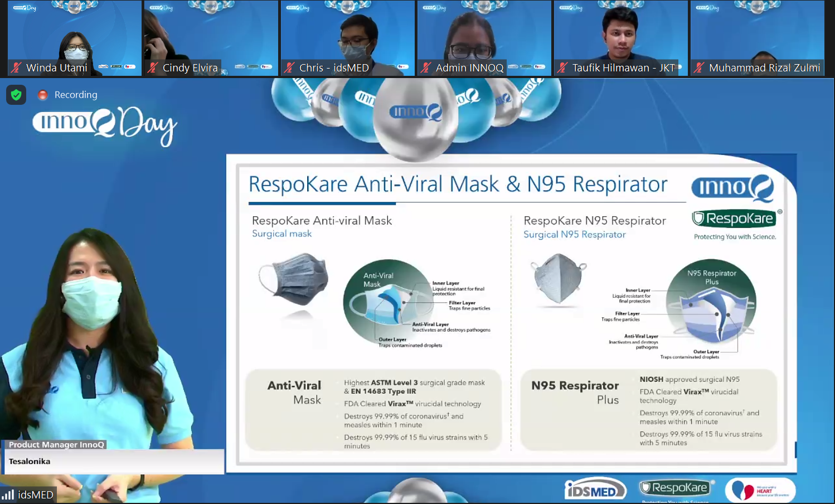This screenshot has width=835, height=504.
Task: Click the Recording status label
Action: coord(76,95)
